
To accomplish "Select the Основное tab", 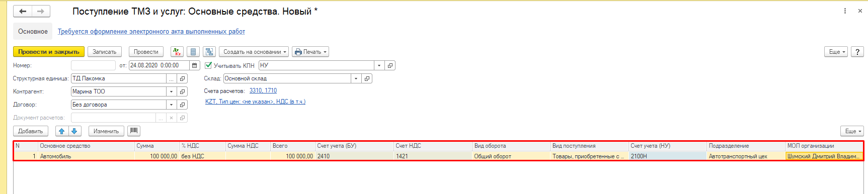I will 33,31.
